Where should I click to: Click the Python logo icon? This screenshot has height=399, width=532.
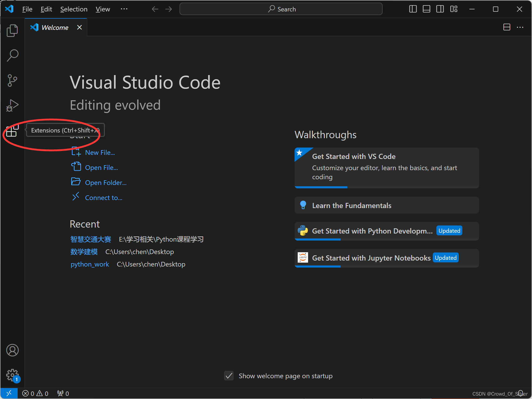coord(303,230)
